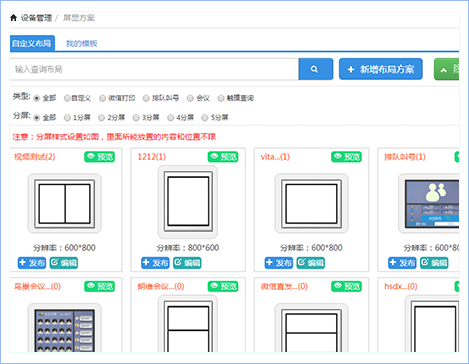Viewport: 469px width, 364px height.
Task: Edit the 排队叫号(1) layout
Action: tap(434, 263)
